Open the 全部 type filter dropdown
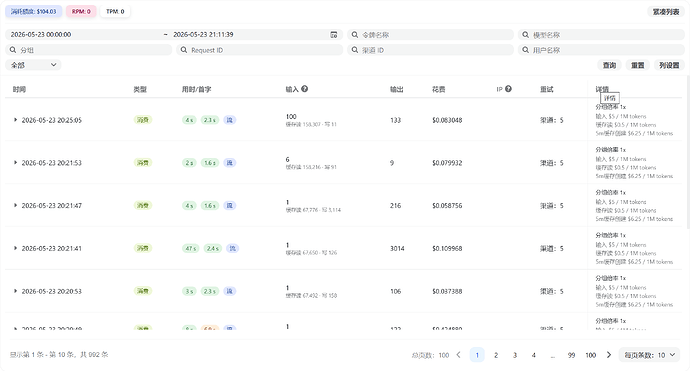 pyautogui.click(x=33, y=65)
